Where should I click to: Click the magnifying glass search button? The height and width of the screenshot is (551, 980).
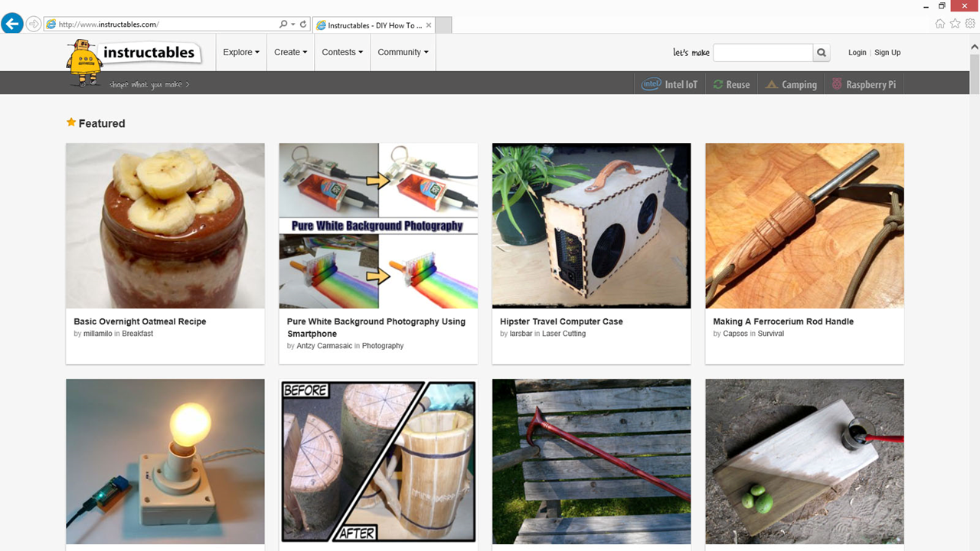822,53
